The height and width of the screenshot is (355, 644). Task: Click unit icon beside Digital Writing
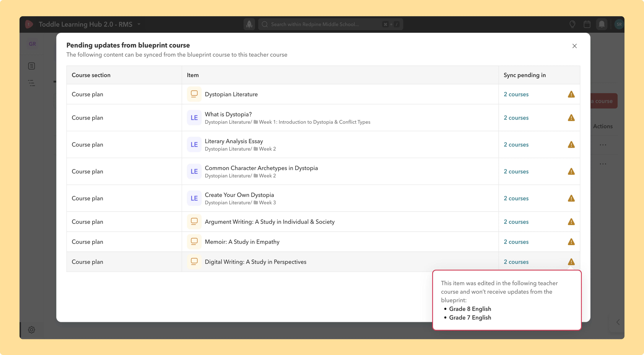pyautogui.click(x=194, y=262)
